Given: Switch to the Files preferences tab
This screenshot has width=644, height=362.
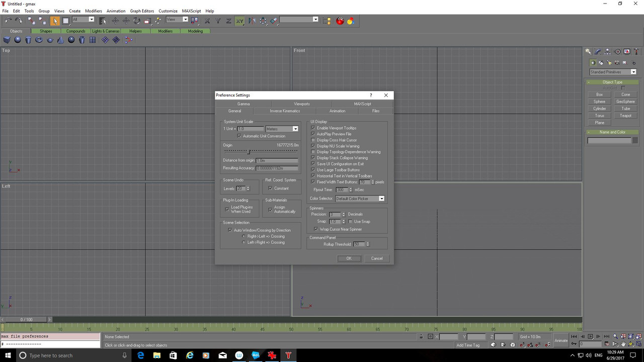Looking at the screenshot, I should (376, 111).
